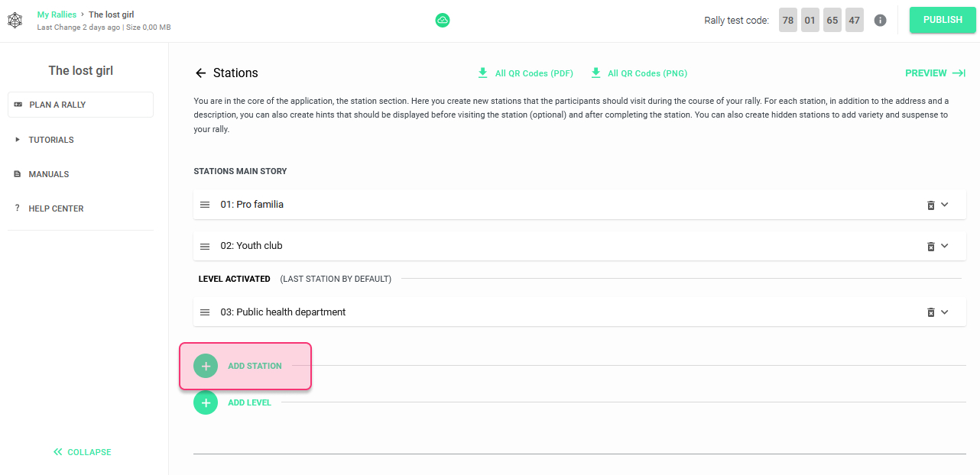
Task: Click the cloud sync status icon
Action: [x=443, y=21]
